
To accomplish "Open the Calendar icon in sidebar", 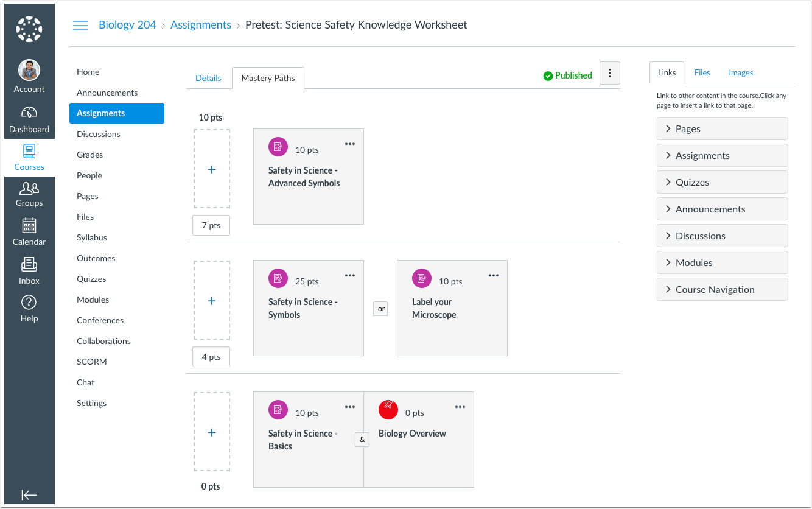I will [x=29, y=226].
